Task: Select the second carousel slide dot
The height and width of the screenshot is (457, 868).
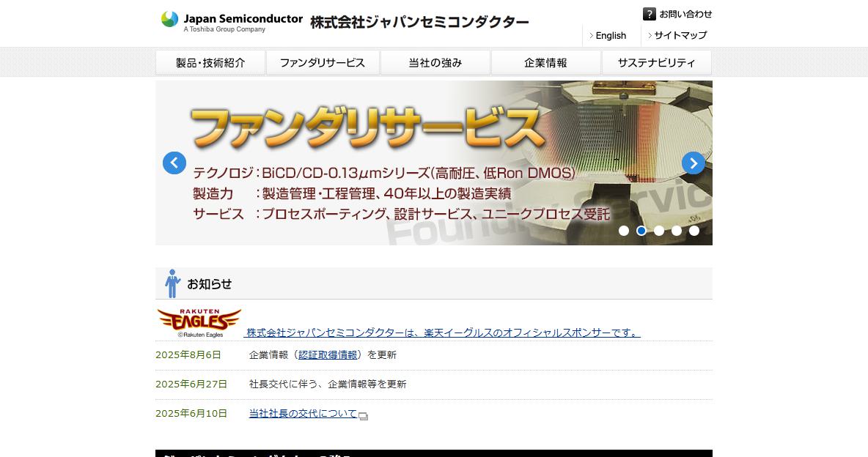Action: [x=641, y=231]
